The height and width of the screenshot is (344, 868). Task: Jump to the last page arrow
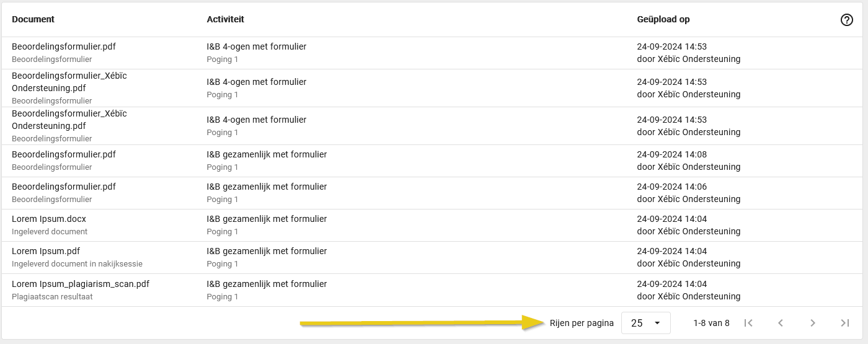pos(845,323)
